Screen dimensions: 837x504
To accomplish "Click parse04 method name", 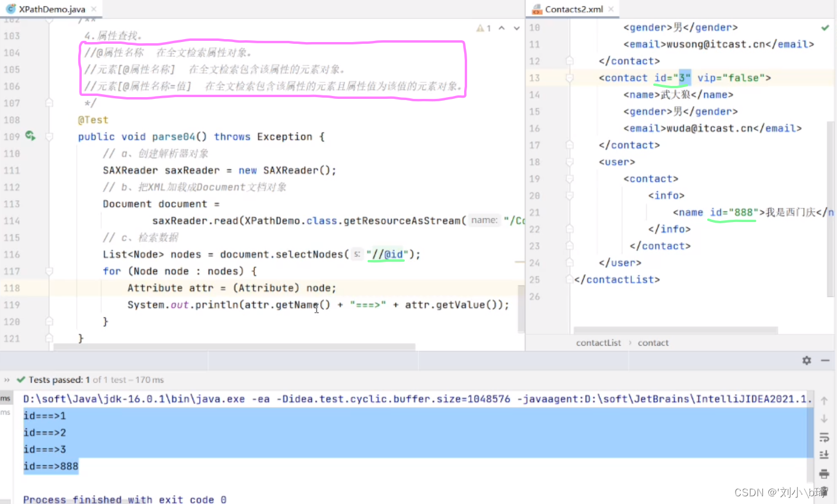I will pyautogui.click(x=173, y=137).
